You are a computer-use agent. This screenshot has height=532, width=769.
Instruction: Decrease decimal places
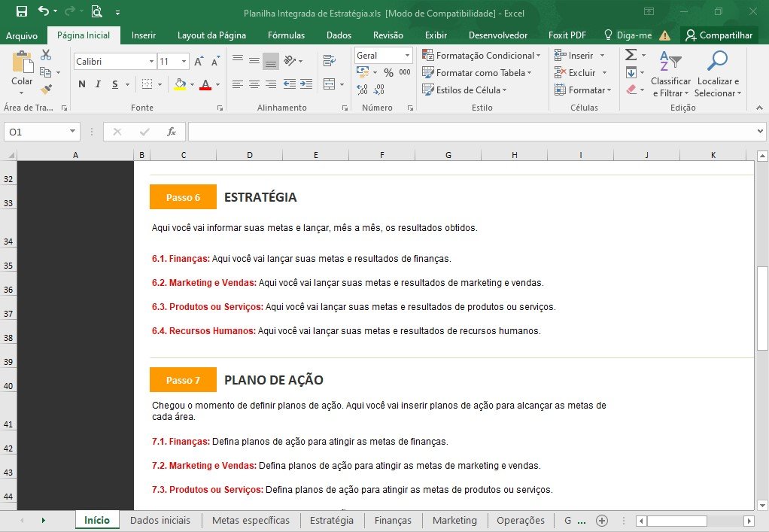coord(378,90)
